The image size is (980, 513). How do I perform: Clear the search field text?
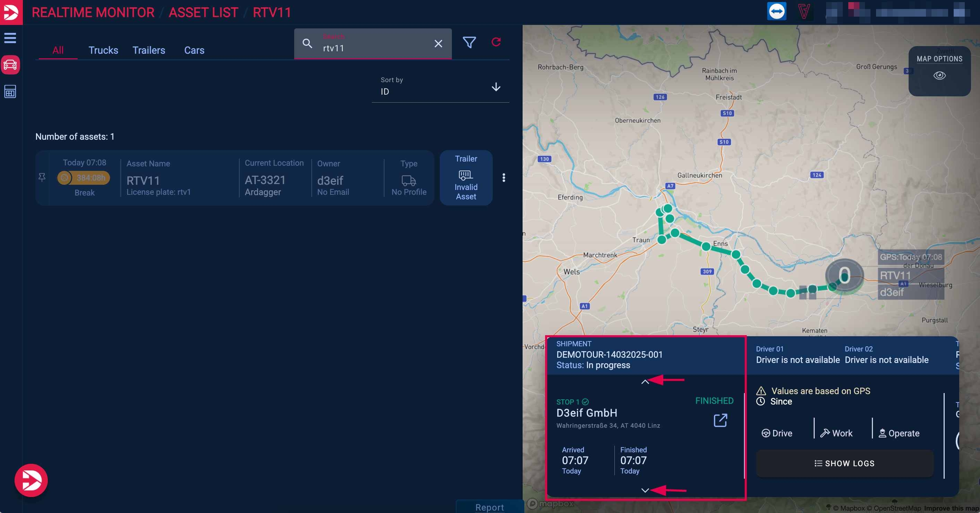click(x=438, y=44)
